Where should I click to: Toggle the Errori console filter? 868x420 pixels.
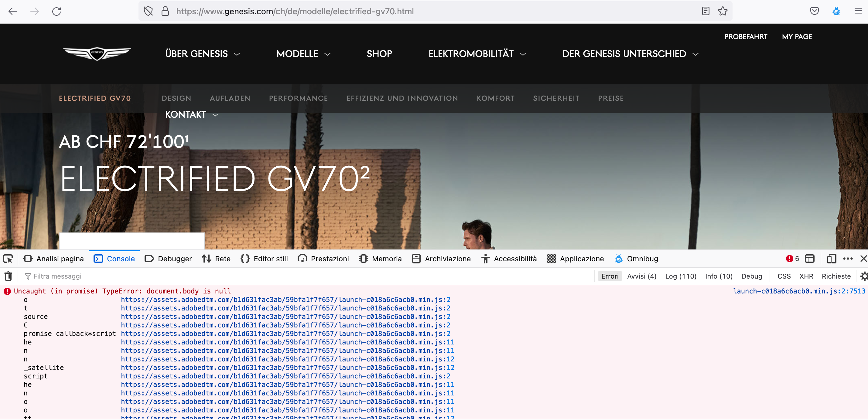[x=610, y=276]
